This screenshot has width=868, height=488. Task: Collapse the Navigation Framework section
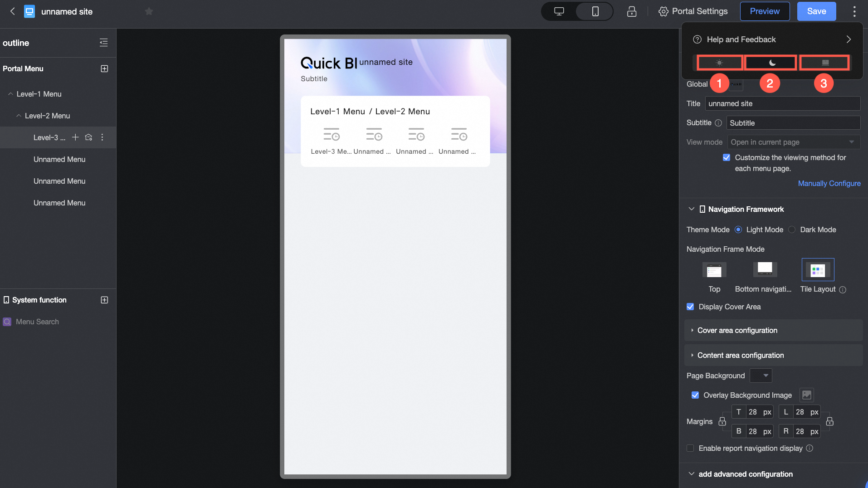(691, 209)
